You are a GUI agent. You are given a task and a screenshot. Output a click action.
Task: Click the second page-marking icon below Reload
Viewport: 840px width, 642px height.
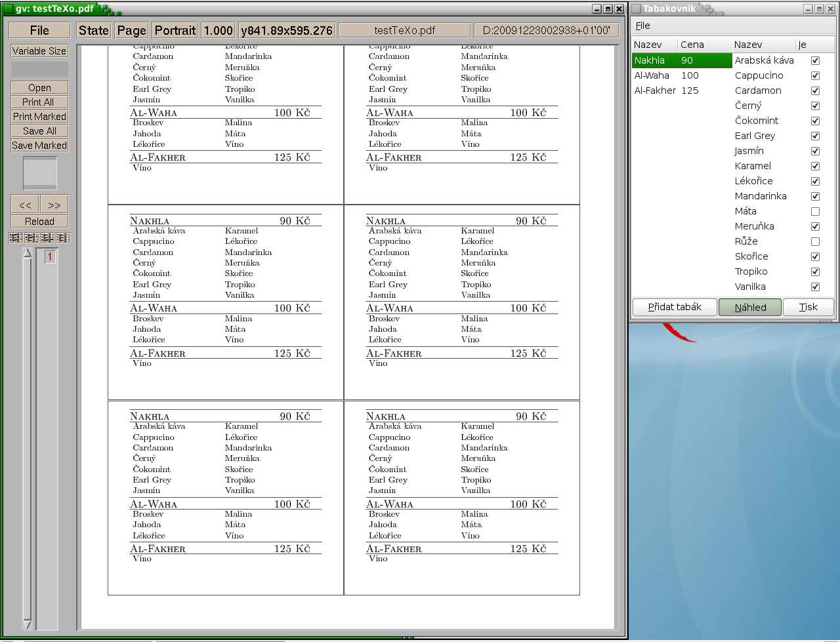[x=31, y=238]
